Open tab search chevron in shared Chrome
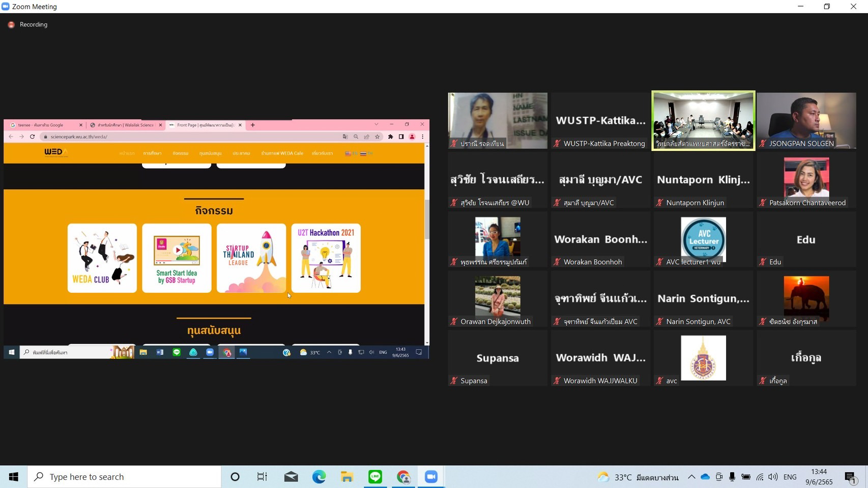This screenshot has width=868, height=488. tap(376, 125)
